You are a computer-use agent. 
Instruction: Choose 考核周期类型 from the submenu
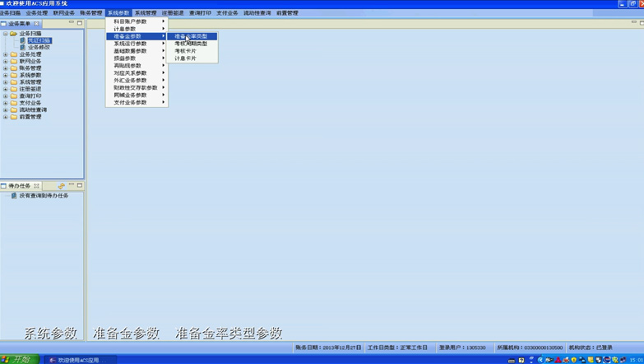coord(191,44)
